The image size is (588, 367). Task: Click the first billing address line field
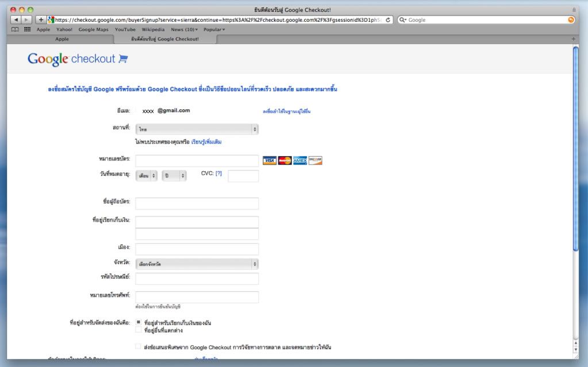click(197, 222)
